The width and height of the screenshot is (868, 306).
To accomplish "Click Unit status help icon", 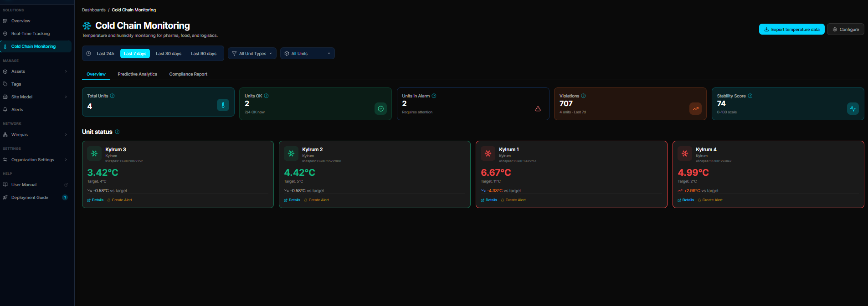I will pyautogui.click(x=117, y=132).
